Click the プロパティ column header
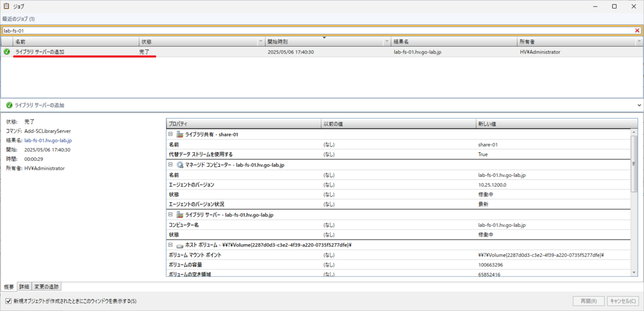 click(x=244, y=124)
